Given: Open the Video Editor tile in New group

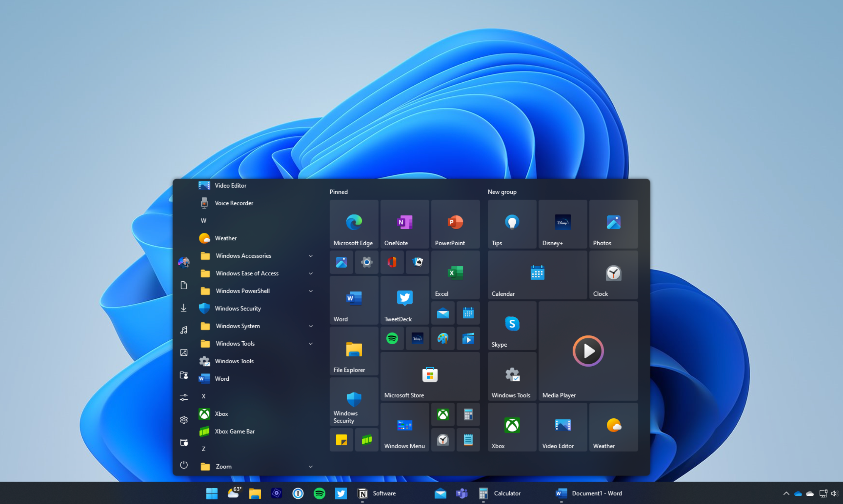Looking at the screenshot, I should pos(562,427).
